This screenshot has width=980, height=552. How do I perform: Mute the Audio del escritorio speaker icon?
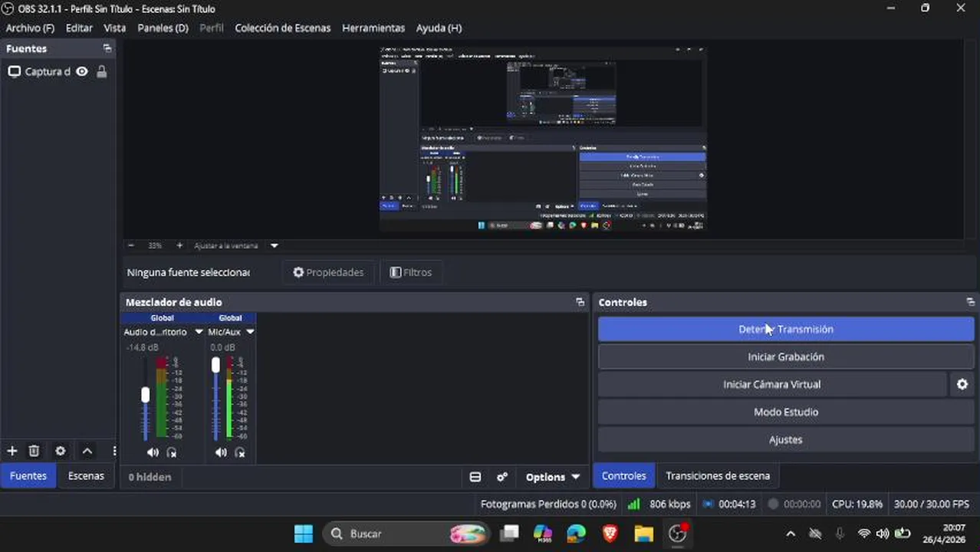[x=153, y=452]
